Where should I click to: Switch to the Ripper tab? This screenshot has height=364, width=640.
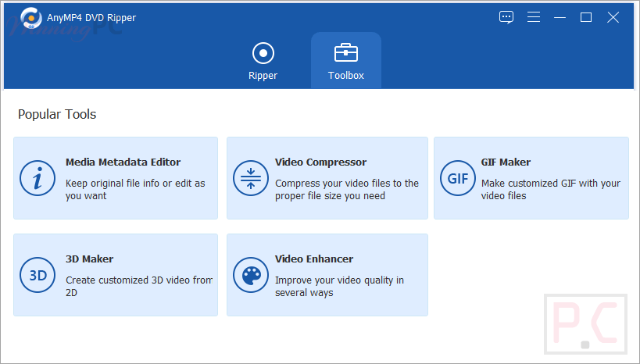(x=263, y=61)
